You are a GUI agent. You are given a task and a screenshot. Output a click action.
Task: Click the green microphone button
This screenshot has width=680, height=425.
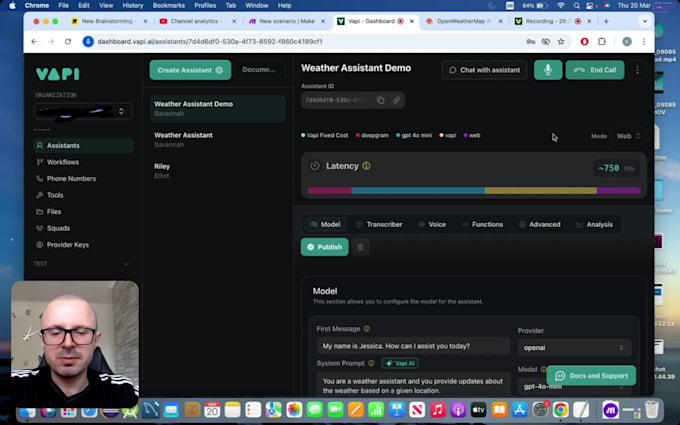pyautogui.click(x=548, y=70)
